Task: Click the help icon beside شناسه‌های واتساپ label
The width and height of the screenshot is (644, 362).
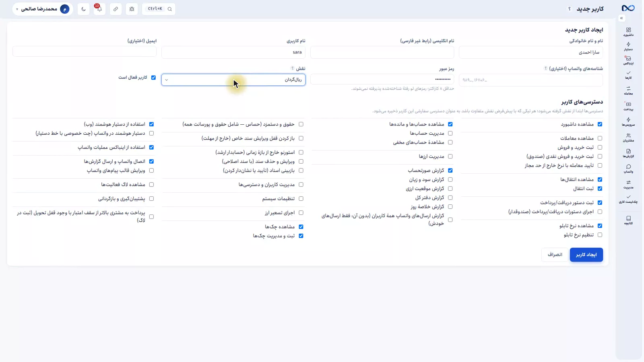Action: (546, 68)
